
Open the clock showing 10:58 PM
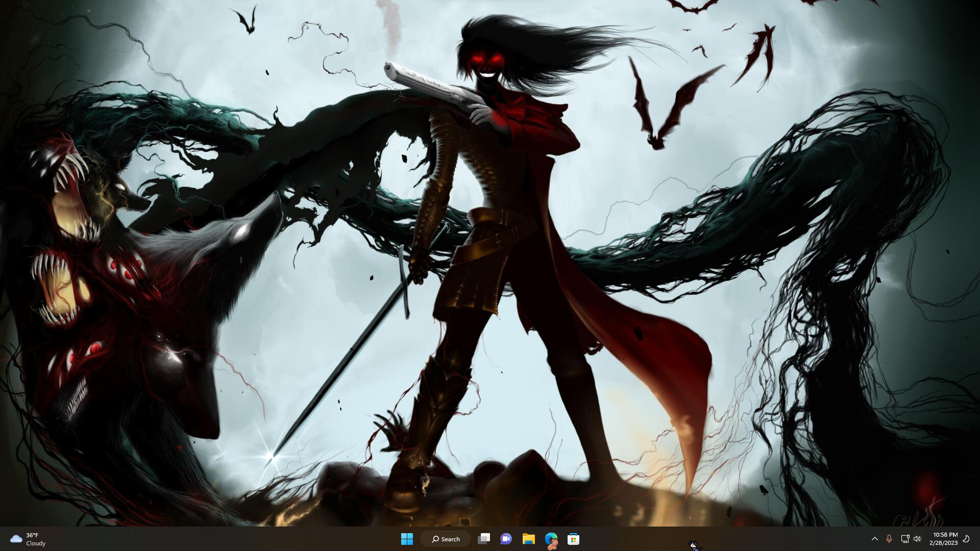(944, 539)
